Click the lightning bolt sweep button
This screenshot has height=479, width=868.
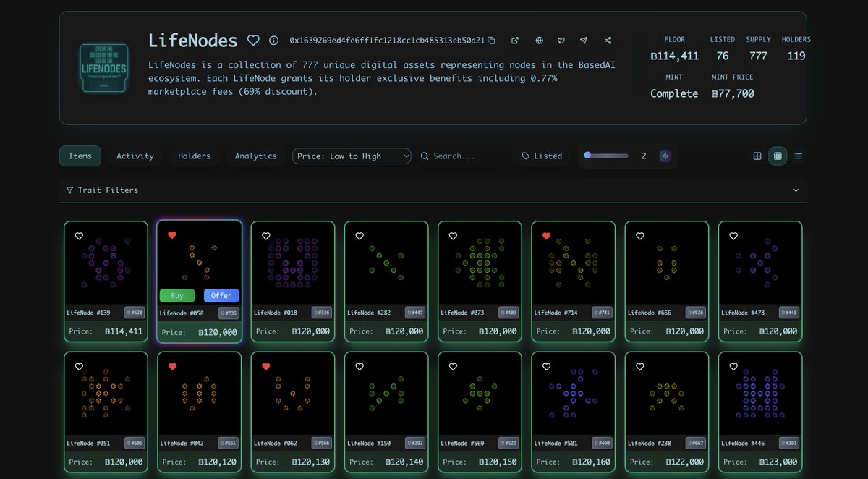coord(665,156)
